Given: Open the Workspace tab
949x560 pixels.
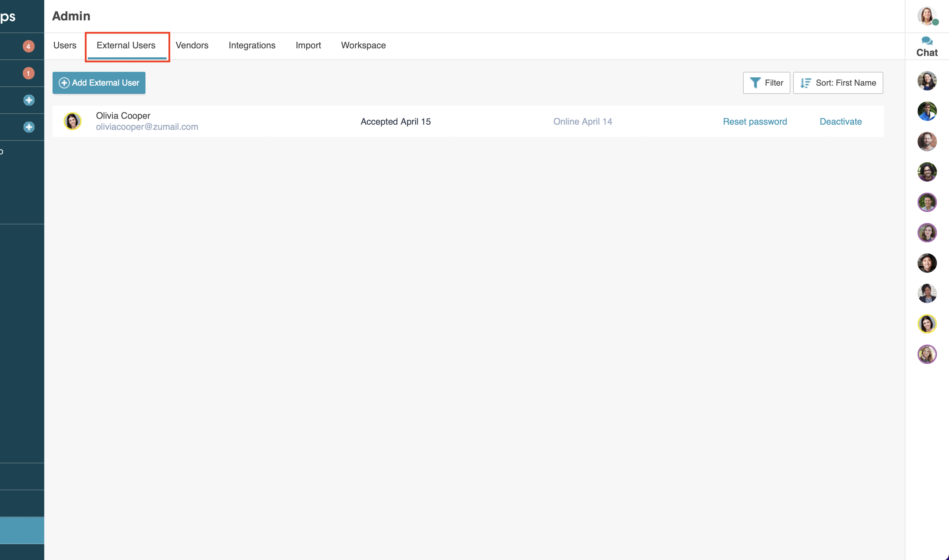Looking at the screenshot, I should 363,45.
